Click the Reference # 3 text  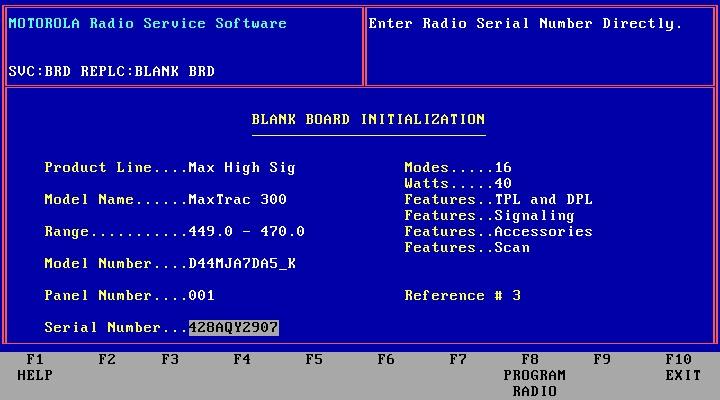click(462, 295)
